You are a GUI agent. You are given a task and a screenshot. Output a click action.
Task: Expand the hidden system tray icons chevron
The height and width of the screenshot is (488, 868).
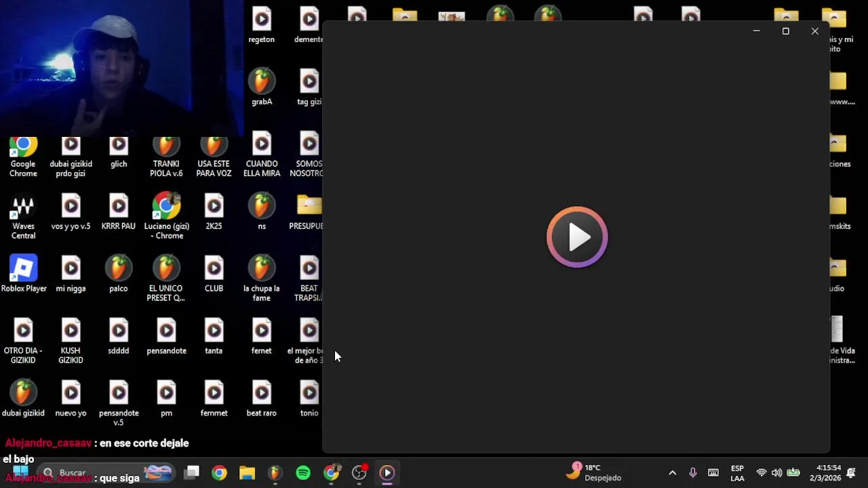coord(672,472)
